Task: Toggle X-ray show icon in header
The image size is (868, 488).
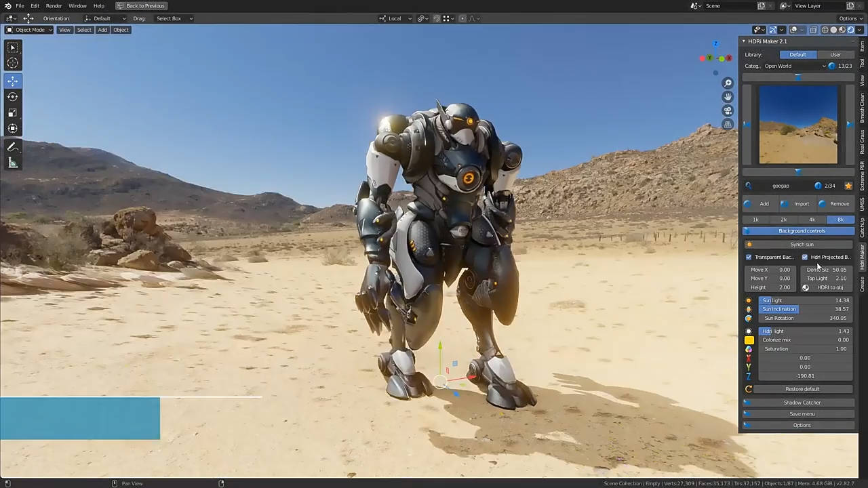Action: point(814,30)
